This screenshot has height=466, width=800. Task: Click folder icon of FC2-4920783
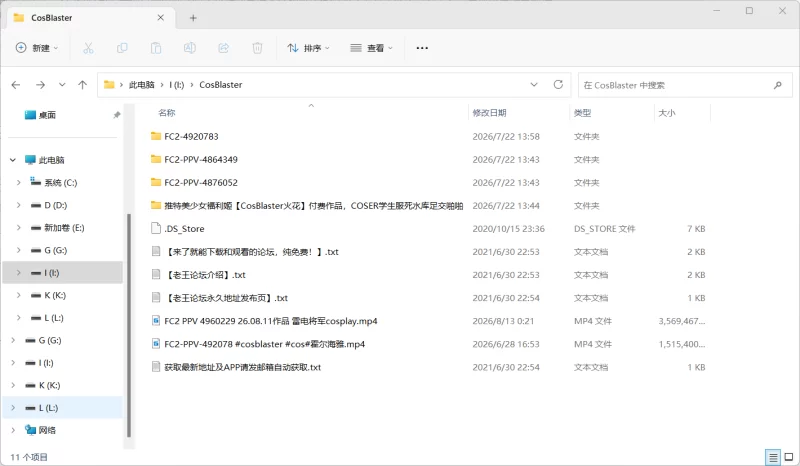click(156, 136)
